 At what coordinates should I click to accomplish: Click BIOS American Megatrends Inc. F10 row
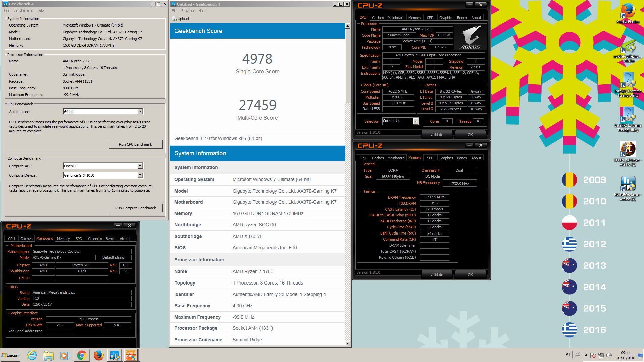257,248
